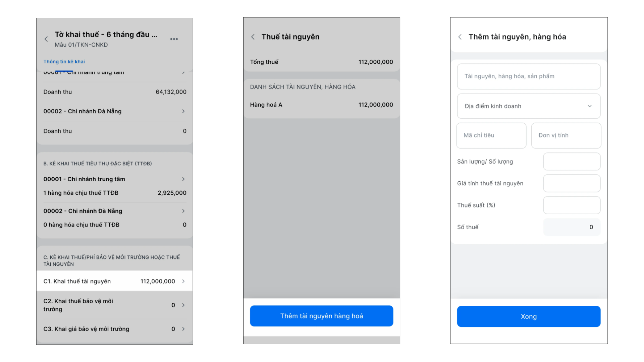This screenshot has height=362, width=644.
Task: Expand the Địa điểm kinh doanh dropdown
Action: pyautogui.click(x=529, y=106)
